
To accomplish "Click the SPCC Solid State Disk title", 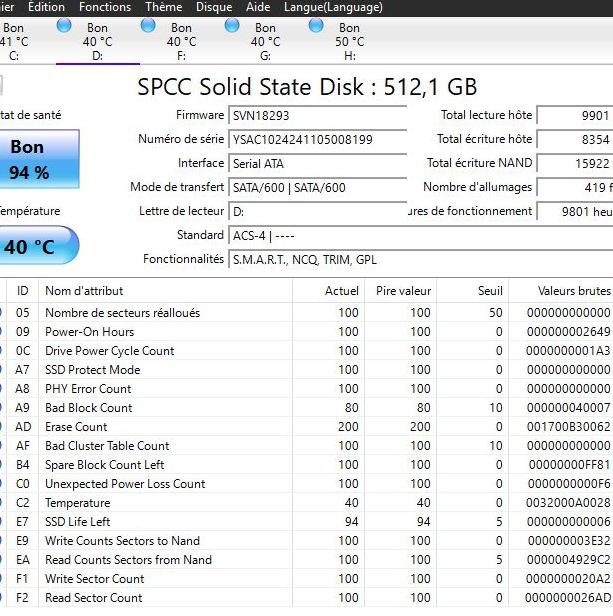I will [307, 87].
